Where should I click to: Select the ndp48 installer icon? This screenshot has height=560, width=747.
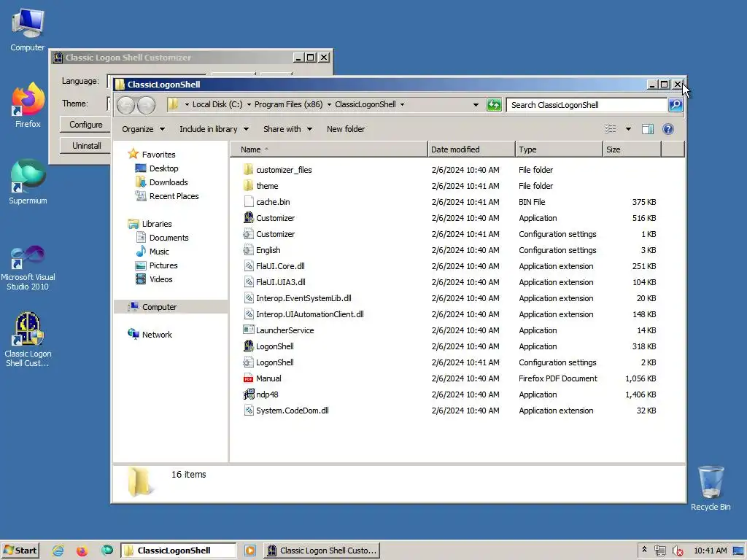pos(248,394)
